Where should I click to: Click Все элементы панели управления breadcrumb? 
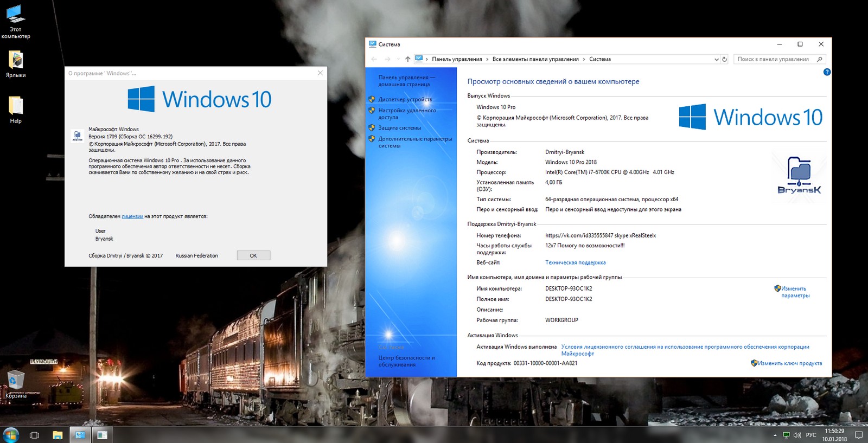tap(535, 59)
